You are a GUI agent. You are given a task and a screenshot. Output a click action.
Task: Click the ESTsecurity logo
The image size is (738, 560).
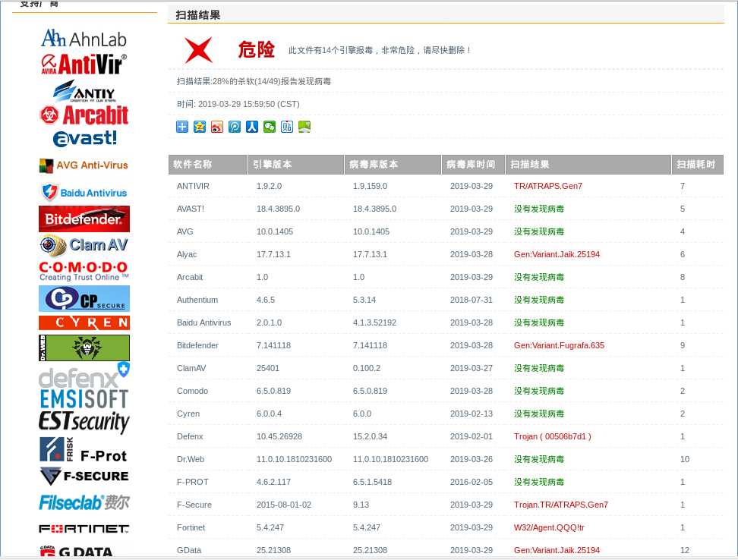84,422
